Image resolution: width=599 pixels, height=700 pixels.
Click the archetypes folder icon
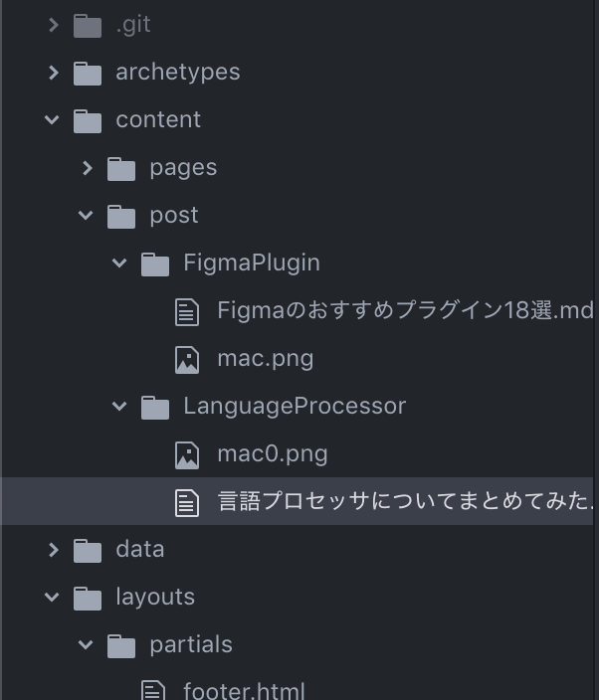click(88, 74)
